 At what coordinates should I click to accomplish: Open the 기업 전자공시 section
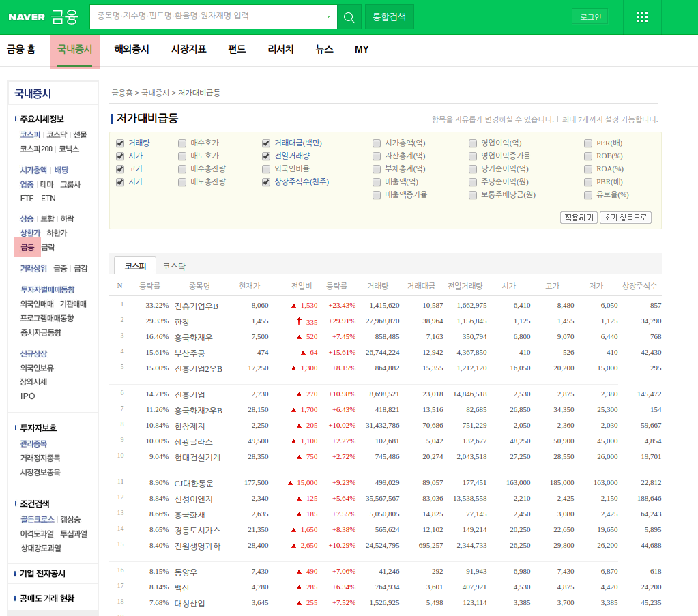pyautogui.click(x=42, y=573)
